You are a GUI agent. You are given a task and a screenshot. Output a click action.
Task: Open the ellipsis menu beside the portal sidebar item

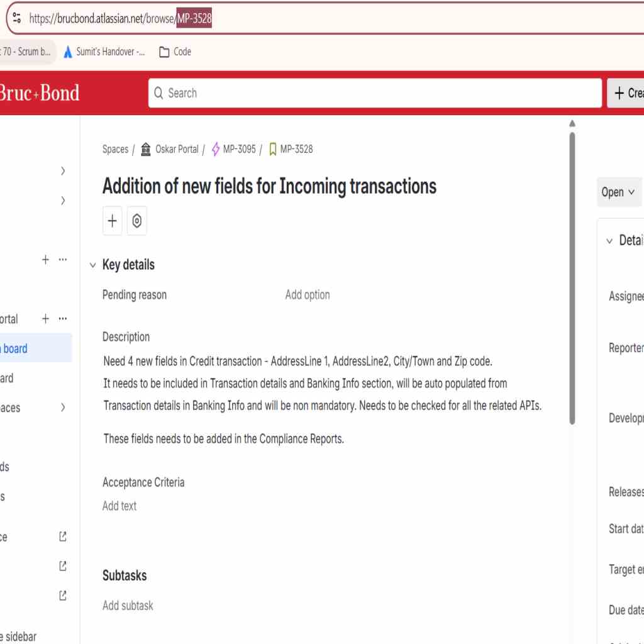[63, 319]
